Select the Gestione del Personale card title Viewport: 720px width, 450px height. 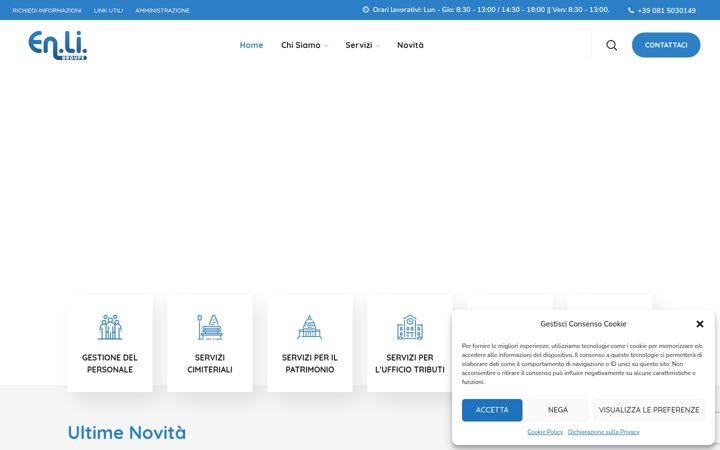(110, 363)
